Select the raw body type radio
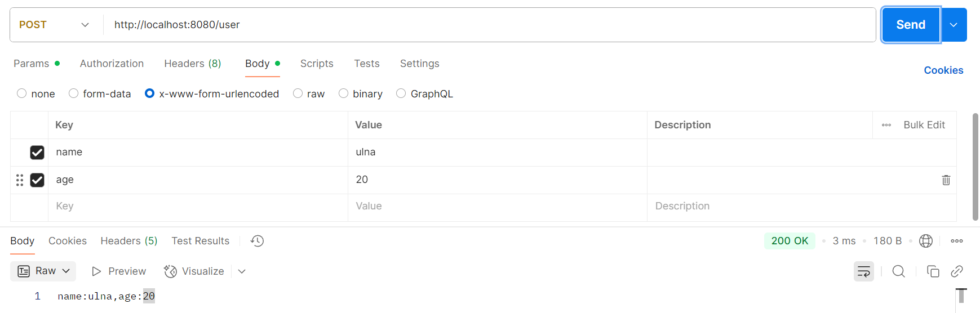The height and width of the screenshot is (313, 980). [298, 93]
